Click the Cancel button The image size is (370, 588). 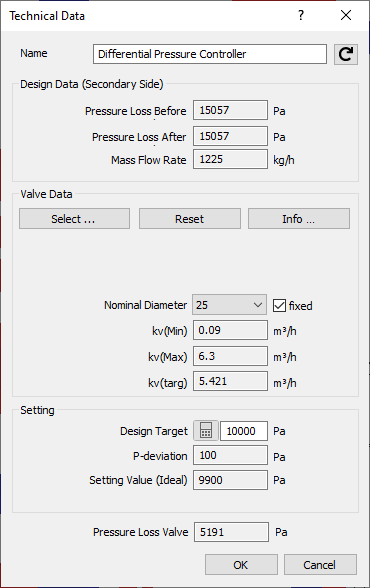pyautogui.click(x=320, y=565)
